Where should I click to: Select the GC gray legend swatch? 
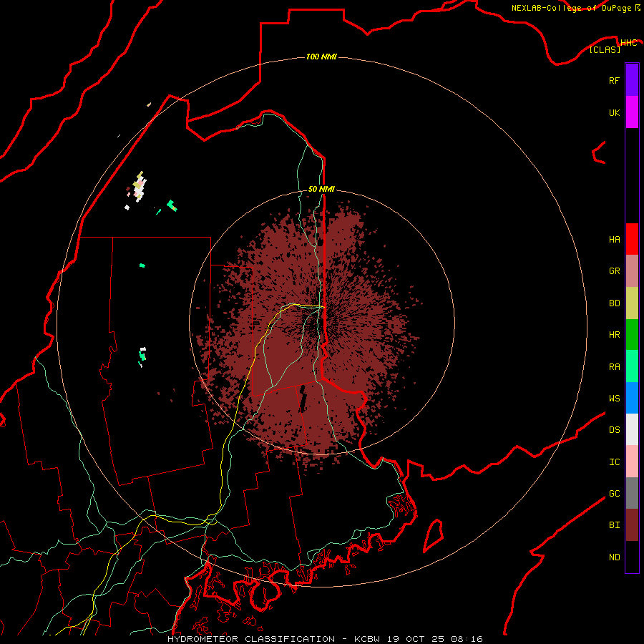click(x=632, y=493)
